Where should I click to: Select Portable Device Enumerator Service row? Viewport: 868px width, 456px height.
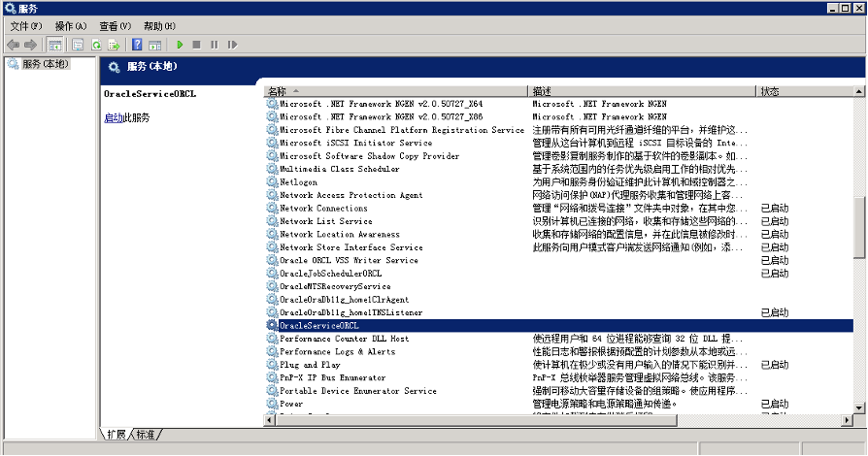pos(559,391)
